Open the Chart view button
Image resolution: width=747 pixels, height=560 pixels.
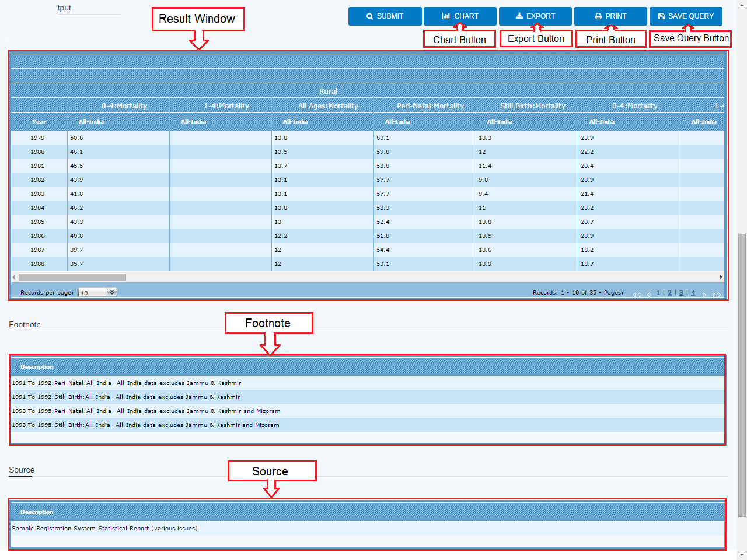(x=460, y=16)
